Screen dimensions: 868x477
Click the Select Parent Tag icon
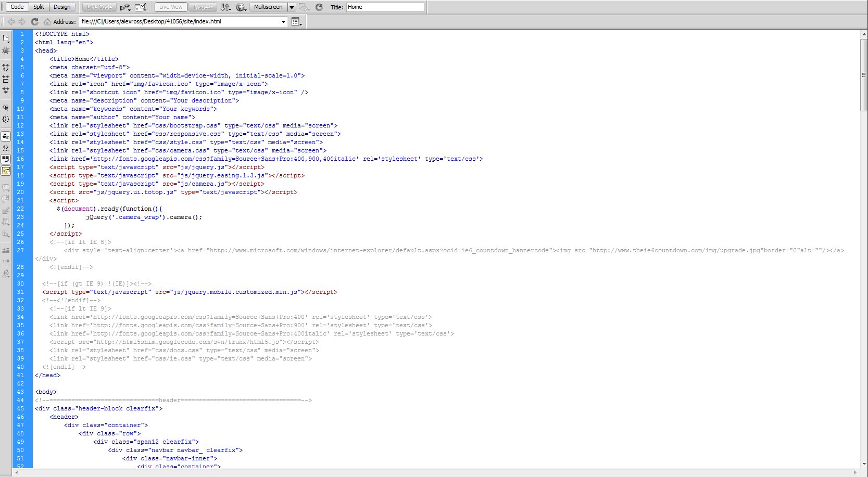coord(6,108)
